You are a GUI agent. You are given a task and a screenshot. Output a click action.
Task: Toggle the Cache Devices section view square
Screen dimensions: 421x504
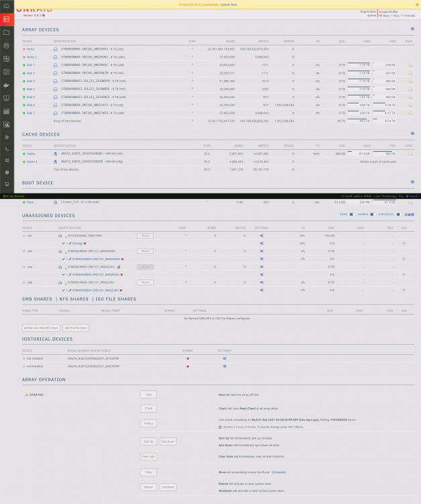click(x=412, y=134)
